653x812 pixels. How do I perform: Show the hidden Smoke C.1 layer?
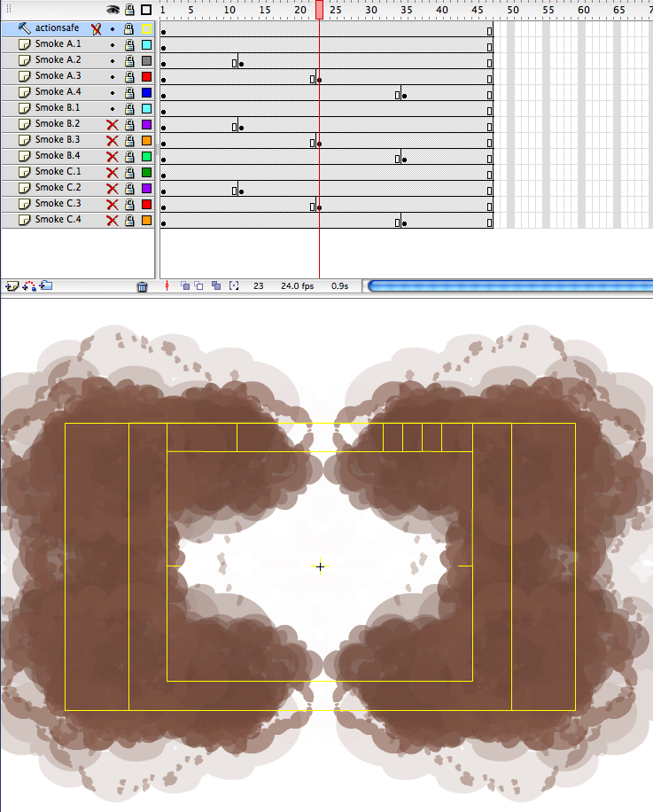coord(113,173)
